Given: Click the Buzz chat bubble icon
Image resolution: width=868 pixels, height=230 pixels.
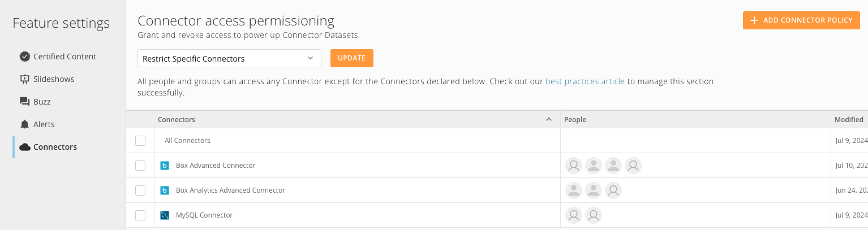Looking at the screenshot, I should [x=24, y=102].
